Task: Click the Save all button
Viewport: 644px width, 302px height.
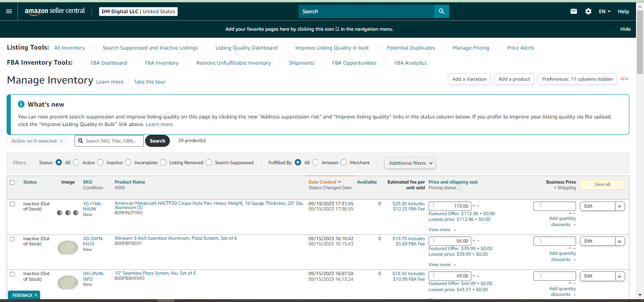Action: pyautogui.click(x=603, y=185)
